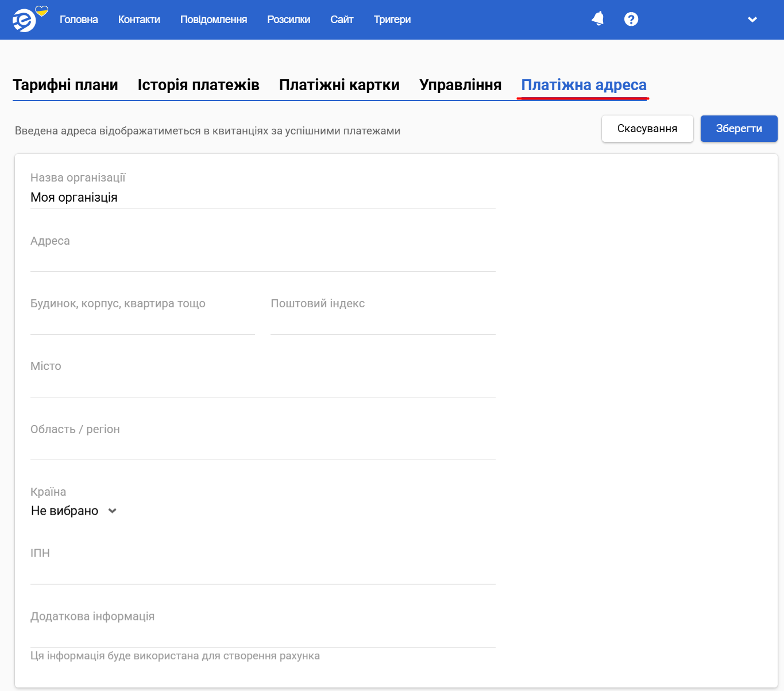Image resolution: width=784 pixels, height=691 pixels.
Task: Focus the Адреса input field
Action: tap(263, 260)
